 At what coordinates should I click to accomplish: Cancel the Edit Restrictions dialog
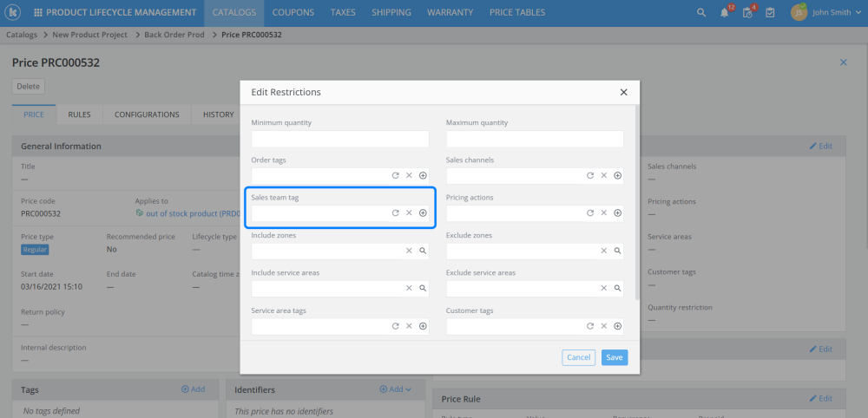pos(578,357)
